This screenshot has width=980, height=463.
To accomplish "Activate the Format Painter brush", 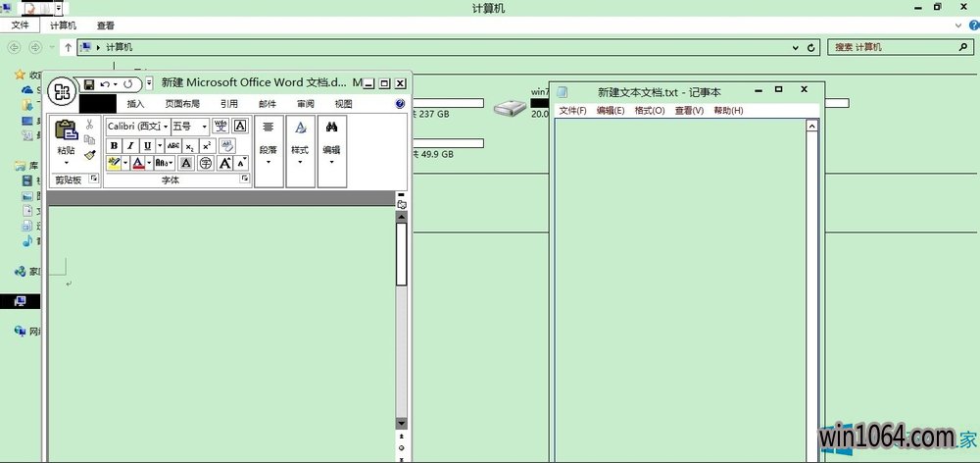I will click(89, 155).
